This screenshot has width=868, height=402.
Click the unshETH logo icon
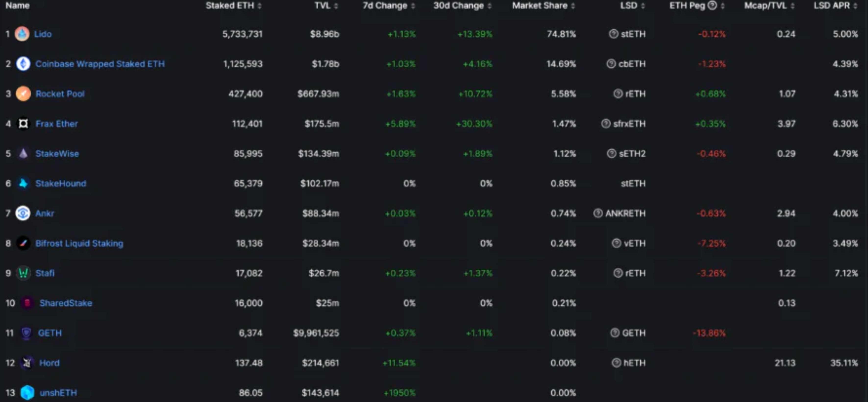[27, 392]
